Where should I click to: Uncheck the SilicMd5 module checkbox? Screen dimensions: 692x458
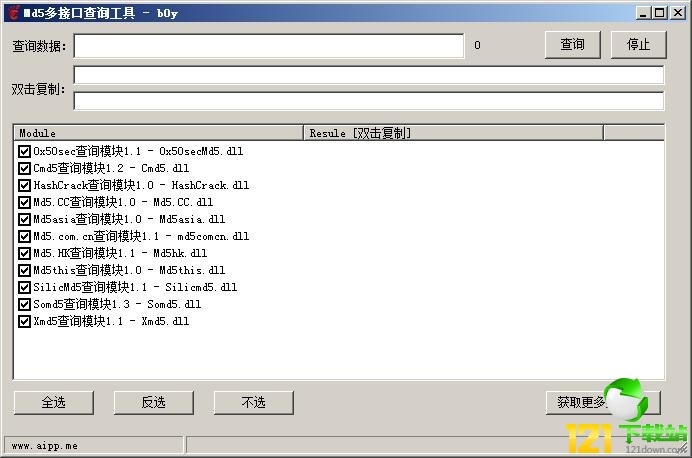(x=25, y=288)
